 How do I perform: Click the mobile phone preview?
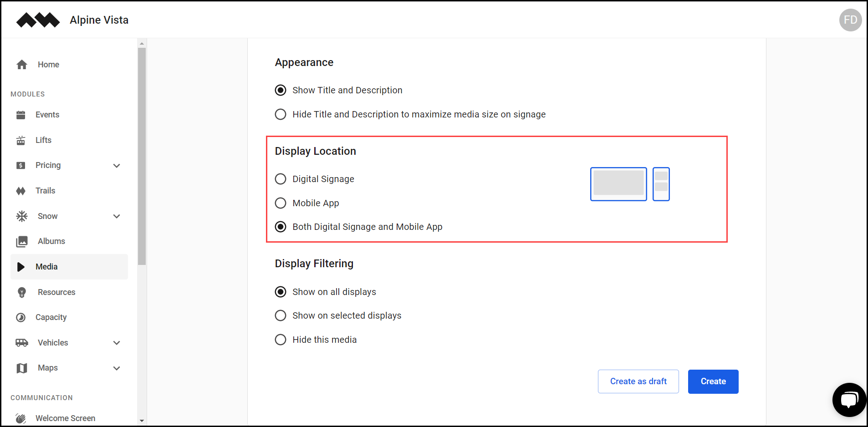[x=661, y=184]
